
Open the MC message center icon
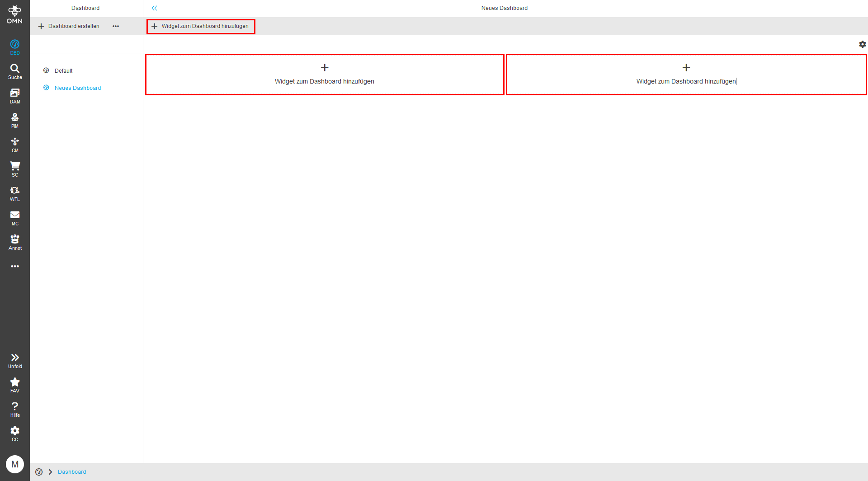[15, 217]
